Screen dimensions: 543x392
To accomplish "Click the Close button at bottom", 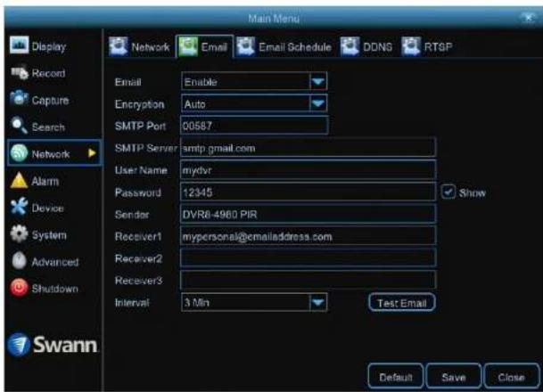I will tap(511, 377).
